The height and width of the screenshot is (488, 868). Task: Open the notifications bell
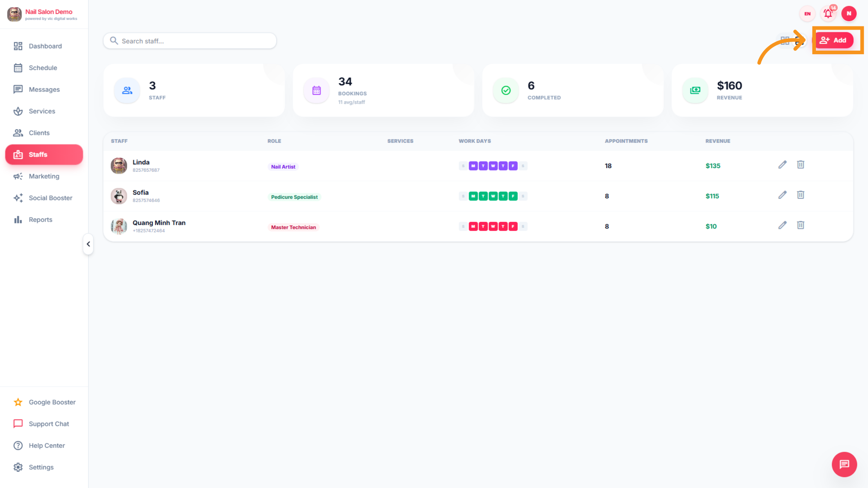coord(828,14)
